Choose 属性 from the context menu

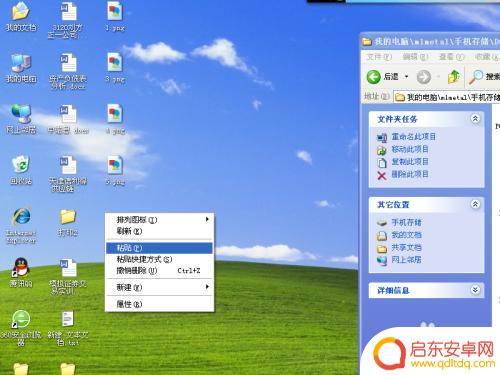coord(159,304)
